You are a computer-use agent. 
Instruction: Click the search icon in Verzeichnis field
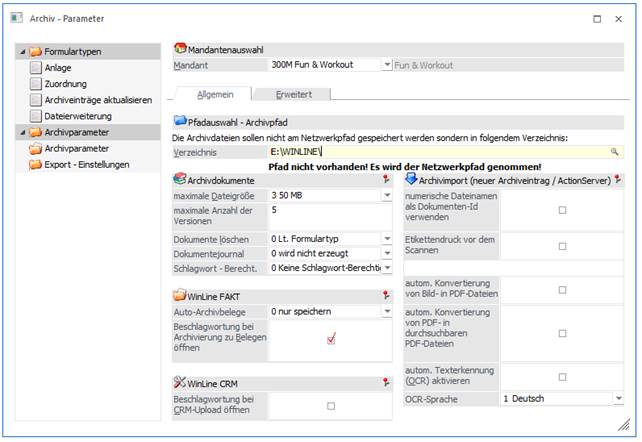tap(615, 151)
